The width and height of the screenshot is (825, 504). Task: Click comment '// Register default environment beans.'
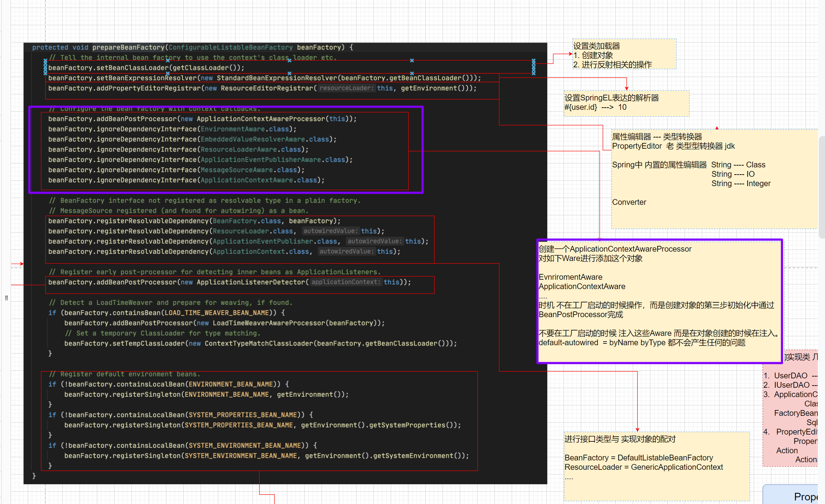(x=125, y=374)
